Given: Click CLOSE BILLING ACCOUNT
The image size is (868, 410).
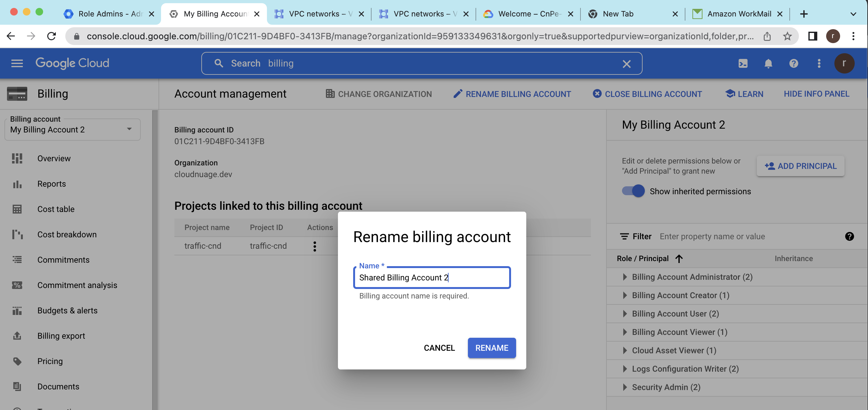Looking at the screenshot, I should [x=647, y=94].
